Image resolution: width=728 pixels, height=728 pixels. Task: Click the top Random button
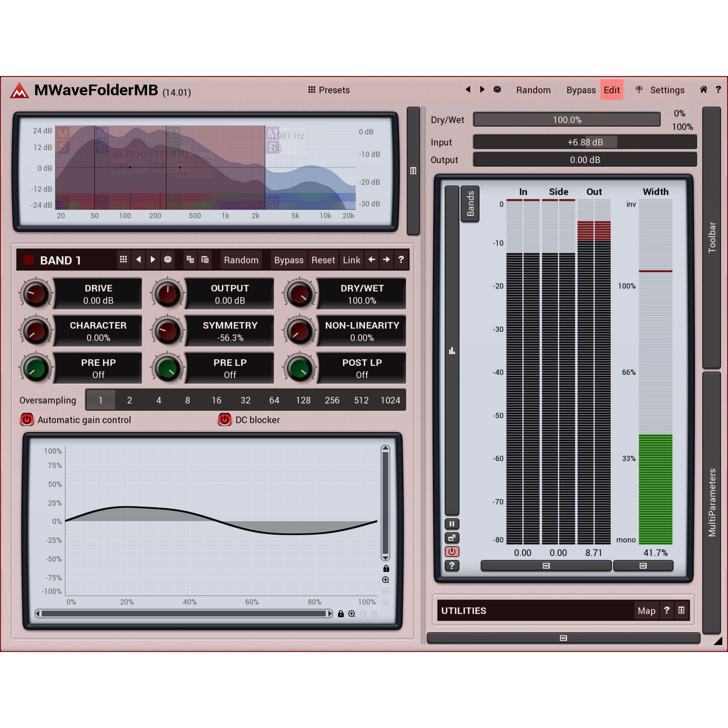pyautogui.click(x=533, y=90)
